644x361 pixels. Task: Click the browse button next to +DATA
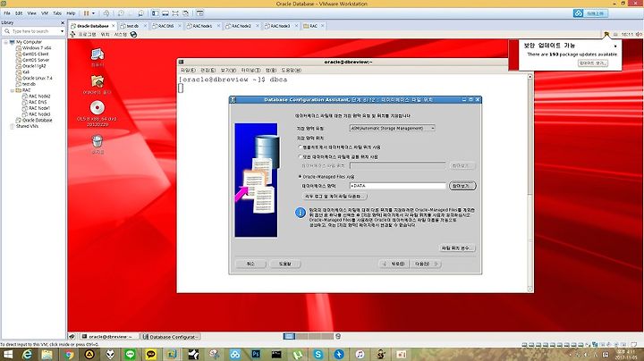coord(462,186)
